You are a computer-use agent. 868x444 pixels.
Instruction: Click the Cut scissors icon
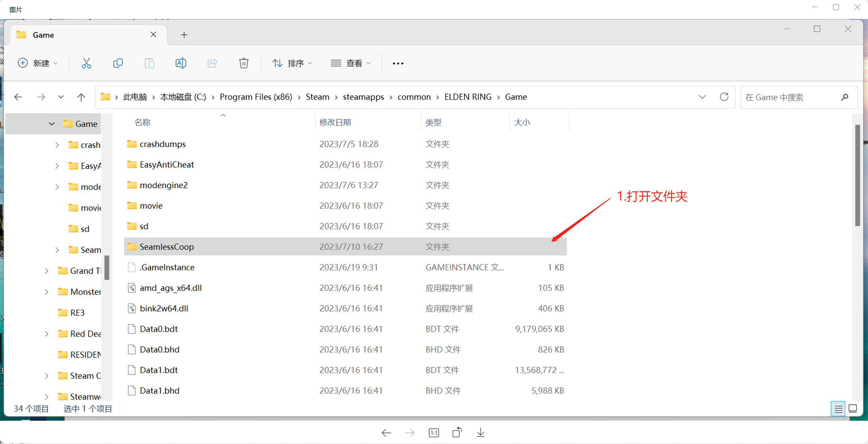point(86,63)
